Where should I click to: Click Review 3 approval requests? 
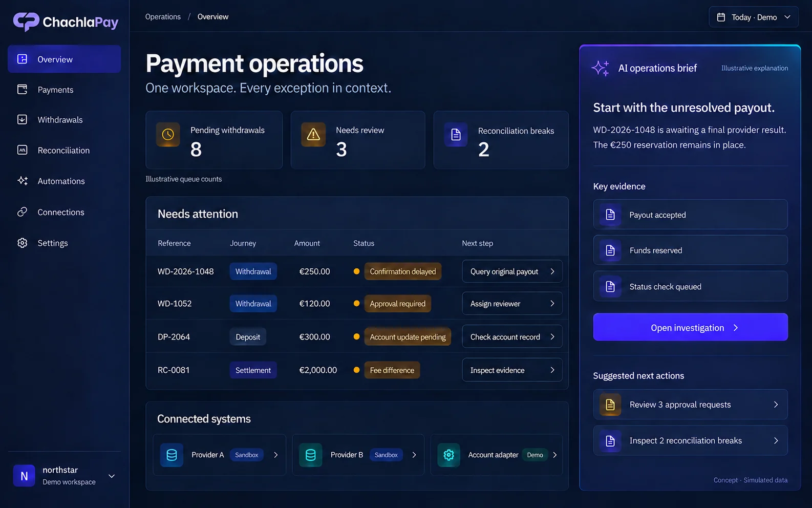(690, 405)
